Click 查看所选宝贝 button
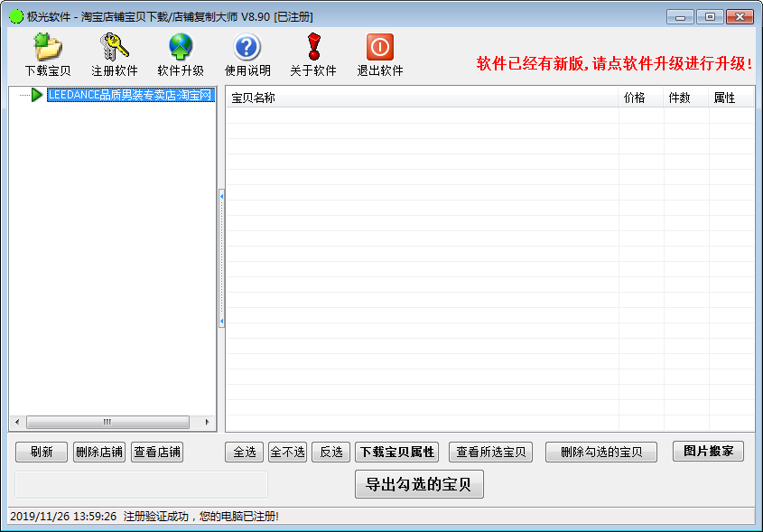This screenshot has height=532, width=763. pyautogui.click(x=490, y=453)
